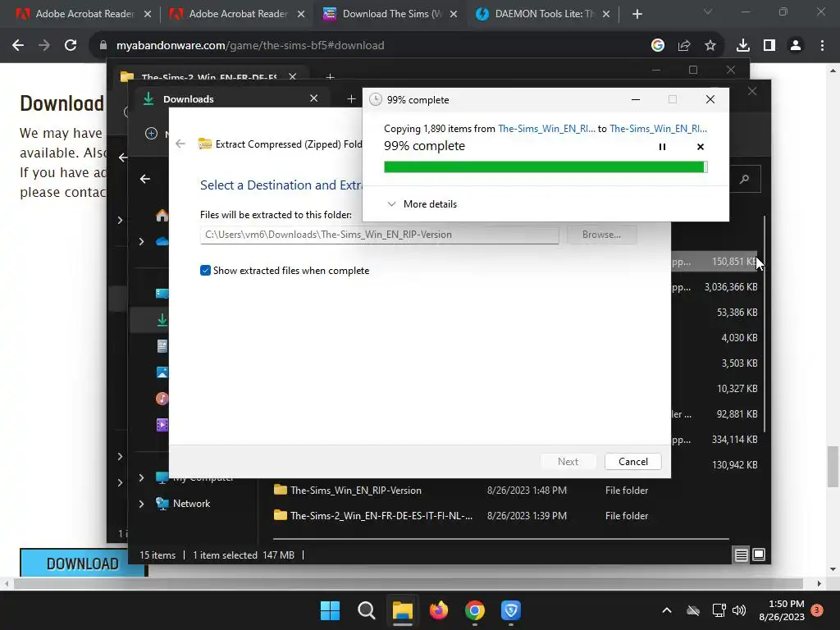Expand the Network tree node

point(141,504)
